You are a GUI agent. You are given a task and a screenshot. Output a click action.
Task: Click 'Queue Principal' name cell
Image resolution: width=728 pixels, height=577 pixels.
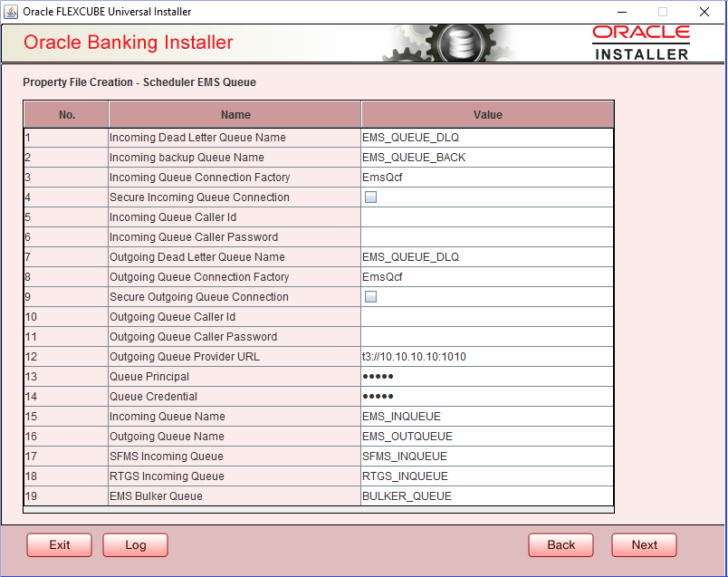click(x=235, y=376)
